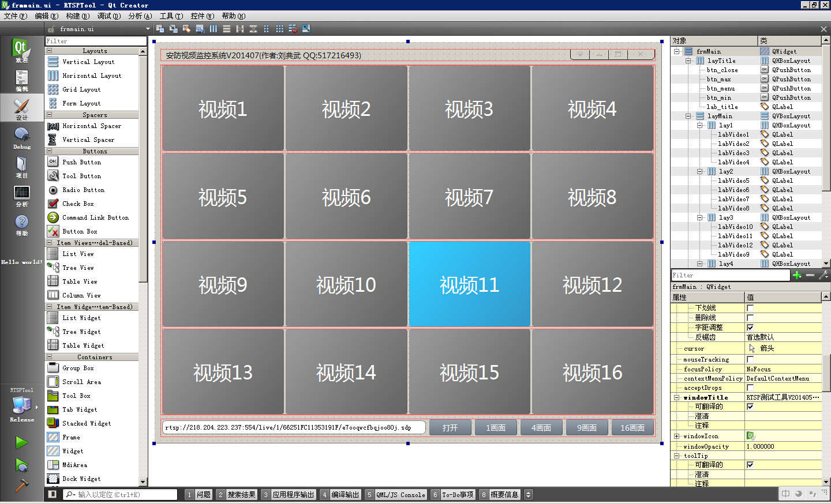Click the rtsp URL input field

294,427
